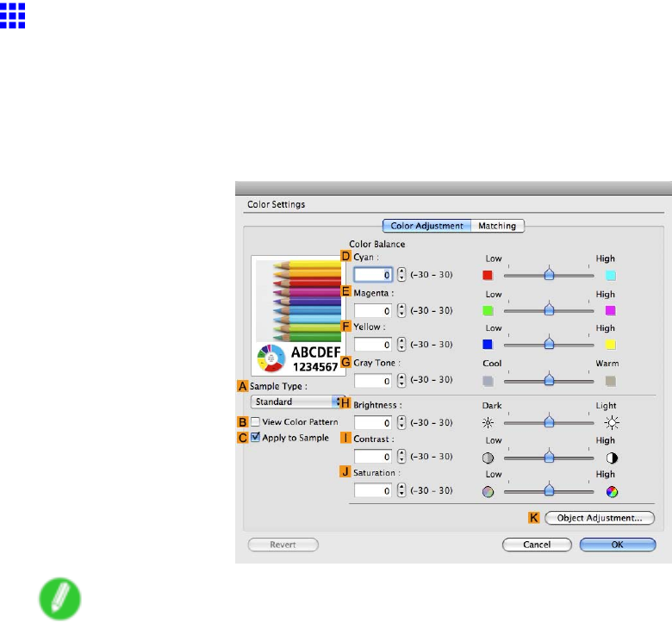Click the Magenta value stepper arrows

[401, 310]
